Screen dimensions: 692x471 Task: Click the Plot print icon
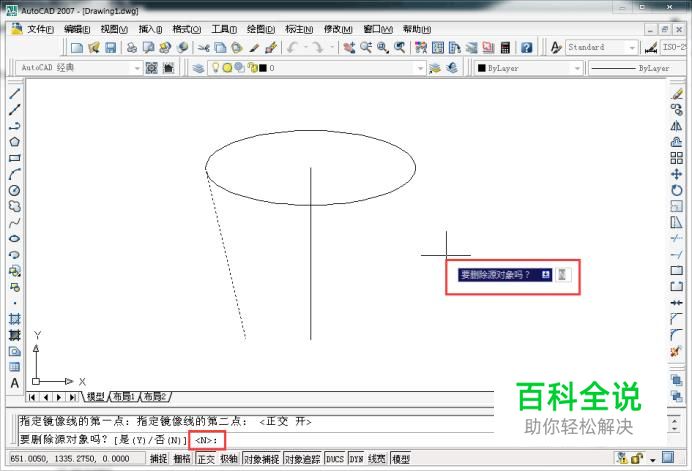[x=132, y=47]
